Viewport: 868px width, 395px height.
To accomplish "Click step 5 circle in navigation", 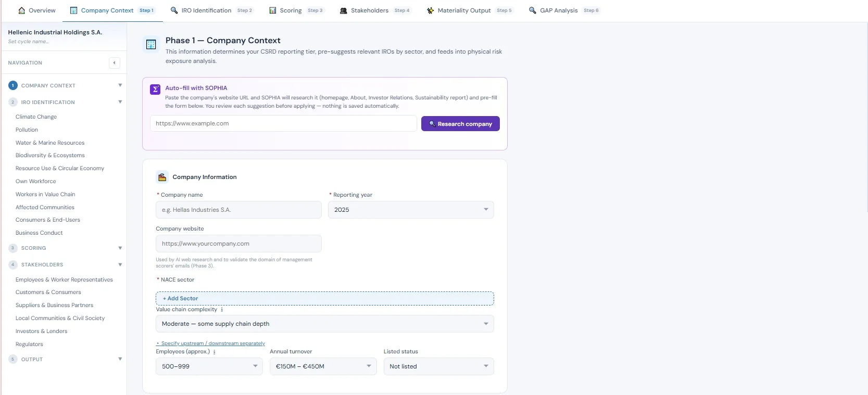I will tap(13, 359).
